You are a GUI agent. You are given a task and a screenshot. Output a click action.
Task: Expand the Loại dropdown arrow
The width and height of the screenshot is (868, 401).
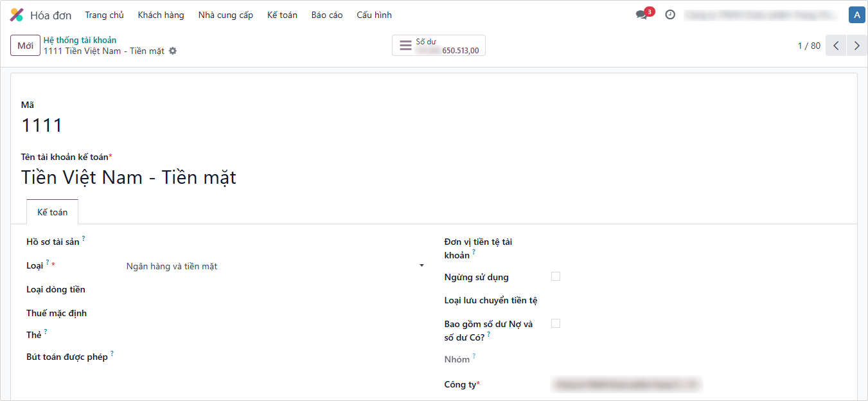click(421, 265)
